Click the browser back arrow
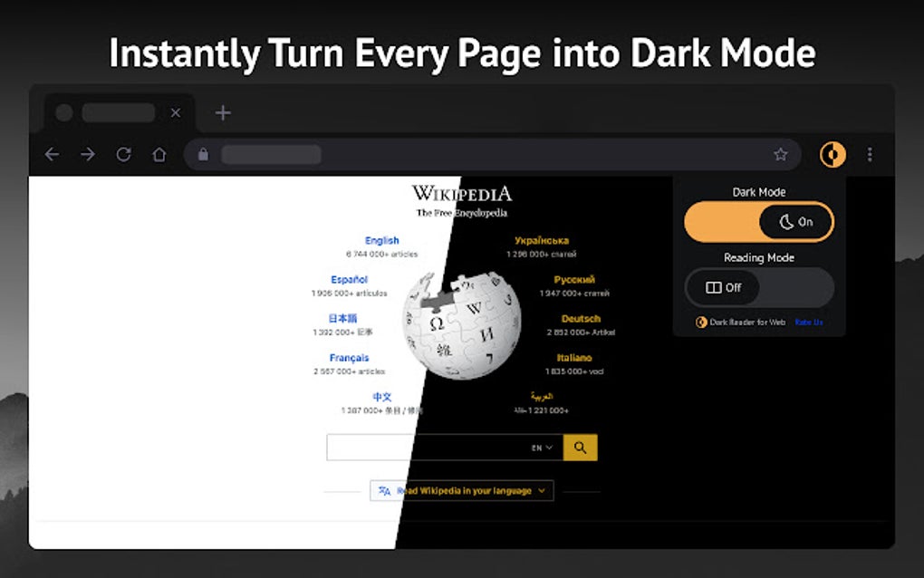924x578 pixels. (52, 154)
